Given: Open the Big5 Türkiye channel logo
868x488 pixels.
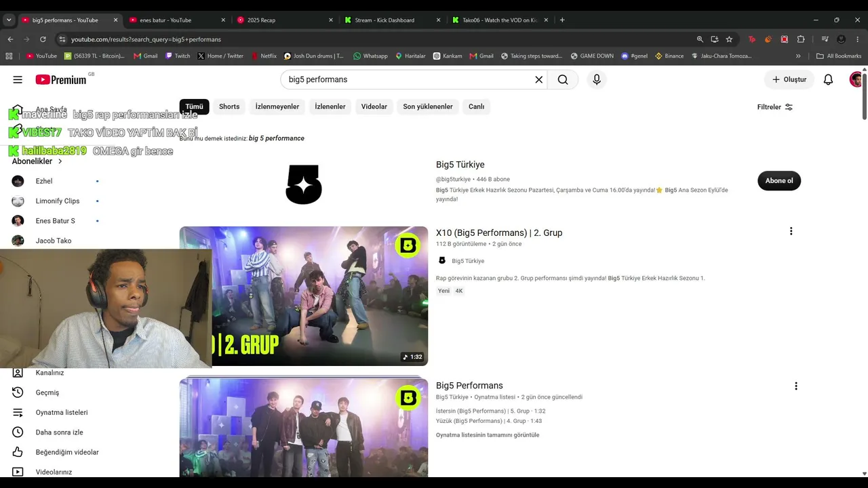Looking at the screenshot, I should [x=304, y=184].
